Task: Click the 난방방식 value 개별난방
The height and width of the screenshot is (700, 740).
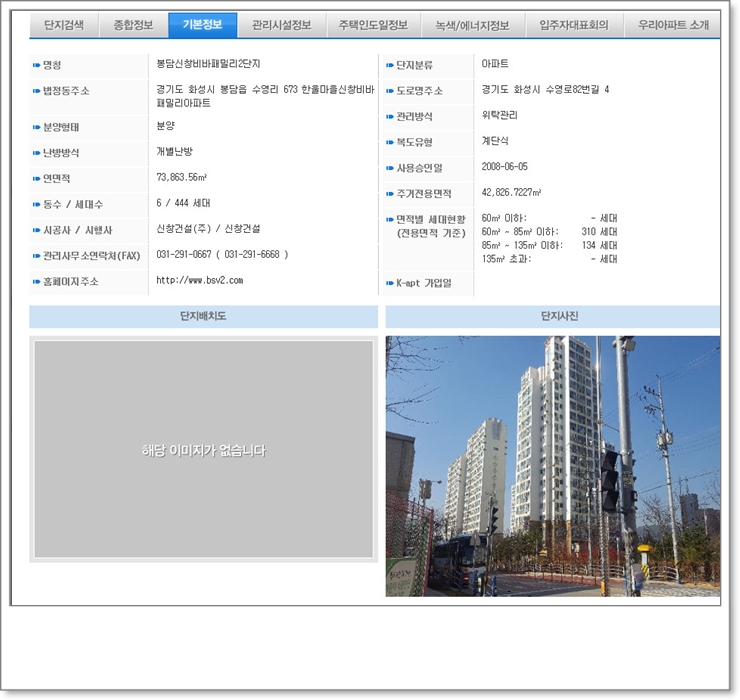Action: point(175,152)
